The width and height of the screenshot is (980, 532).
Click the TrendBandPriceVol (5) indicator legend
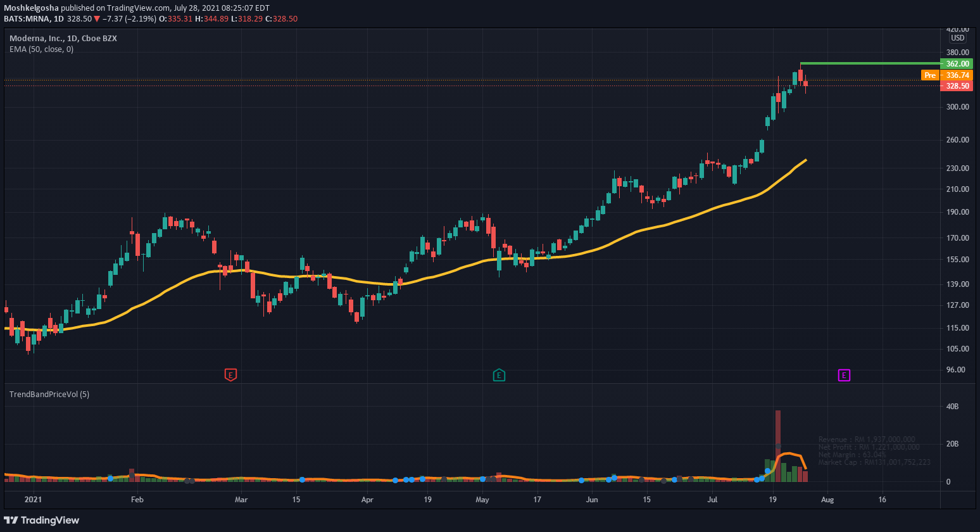pos(49,394)
